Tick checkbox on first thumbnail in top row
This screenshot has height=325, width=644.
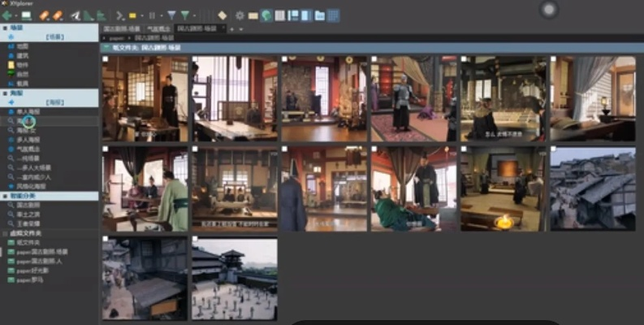coord(106,60)
